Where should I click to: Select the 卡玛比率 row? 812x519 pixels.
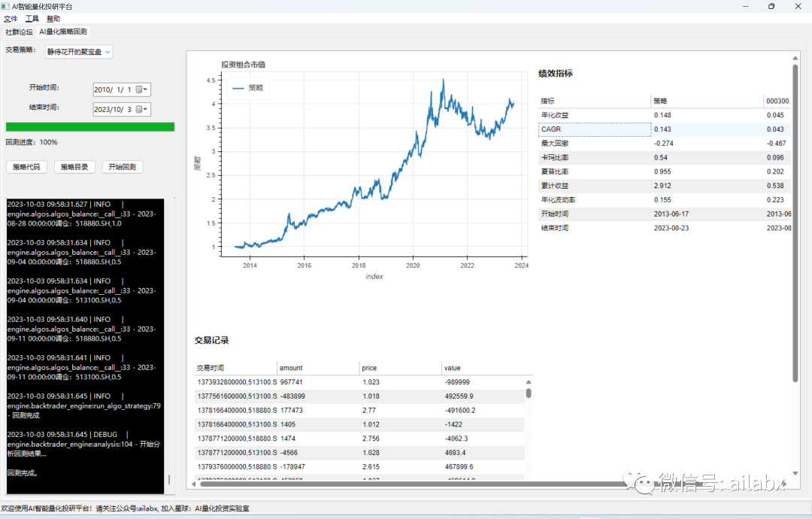[x=665, y=157]
